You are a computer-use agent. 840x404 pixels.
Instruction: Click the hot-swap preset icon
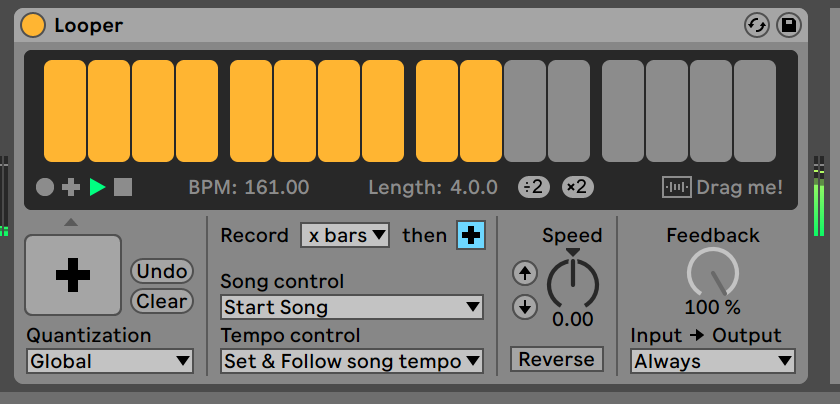coord(757,25)
